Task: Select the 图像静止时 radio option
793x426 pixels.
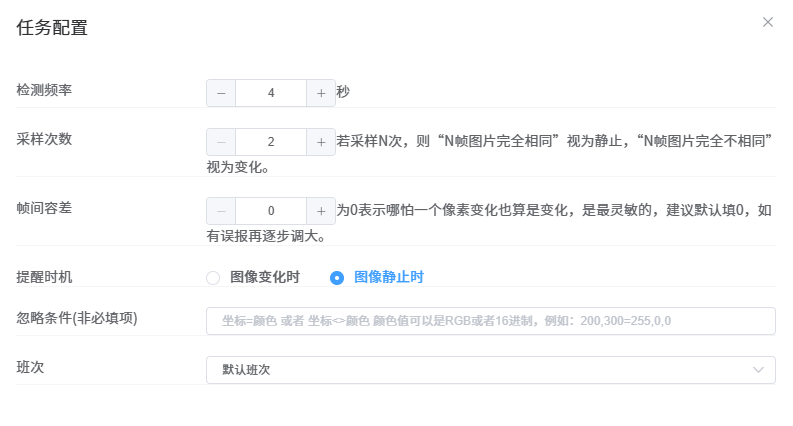Action: pos(337,278)
